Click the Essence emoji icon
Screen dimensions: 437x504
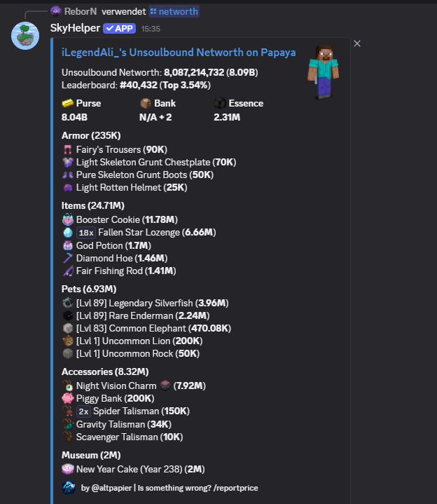(x=220, y=103)
